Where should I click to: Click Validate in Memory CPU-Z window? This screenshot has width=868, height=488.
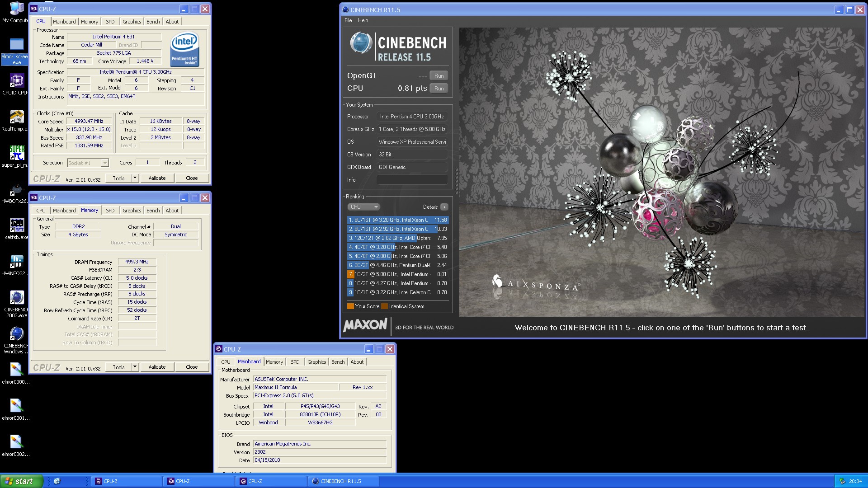(x=157, y=367)
